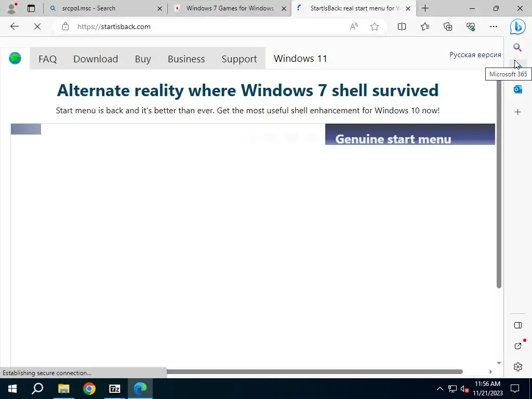Image resolution: width=532 pixels, height=399 pixels.
Task: Click headline Alternate reality where Windows 7
Action: [248, 90]
